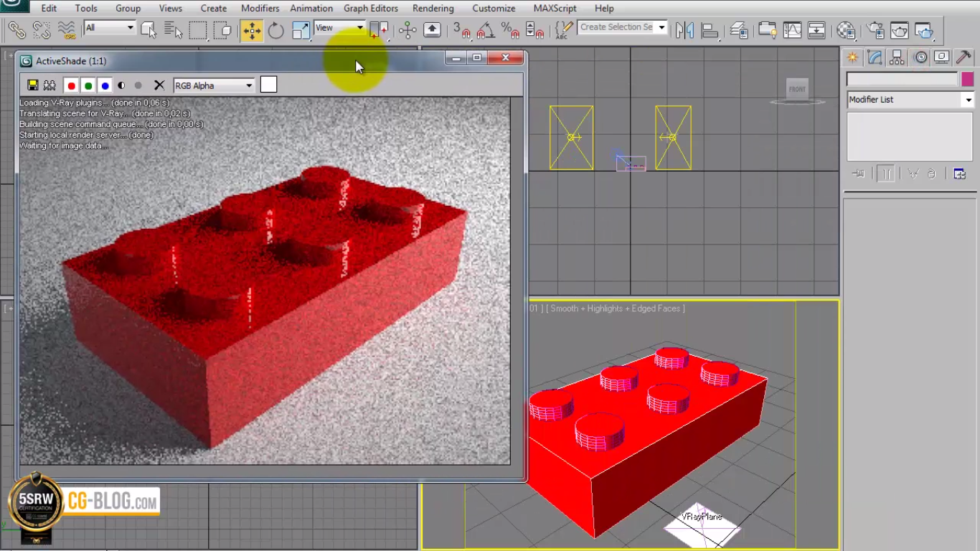This screenshot has width=980, height=551.
Task: Open the Rendering menu
Action: point(433,9)
